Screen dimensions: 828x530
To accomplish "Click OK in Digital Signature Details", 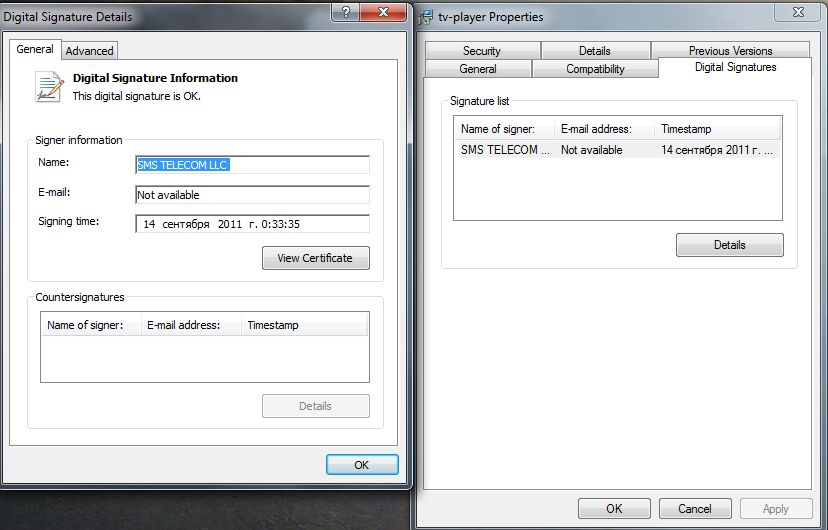I will [x=362, y=465].
